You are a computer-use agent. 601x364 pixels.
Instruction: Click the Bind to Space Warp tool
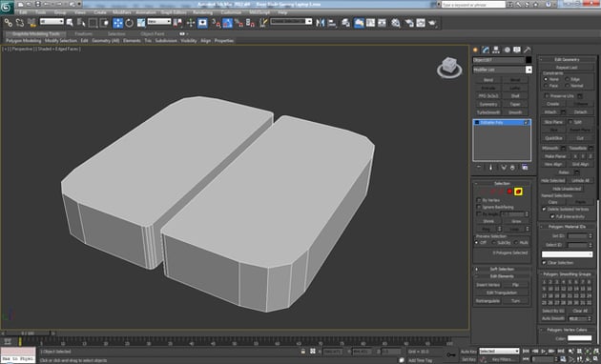pyautogui.click(x=31, y=23)
